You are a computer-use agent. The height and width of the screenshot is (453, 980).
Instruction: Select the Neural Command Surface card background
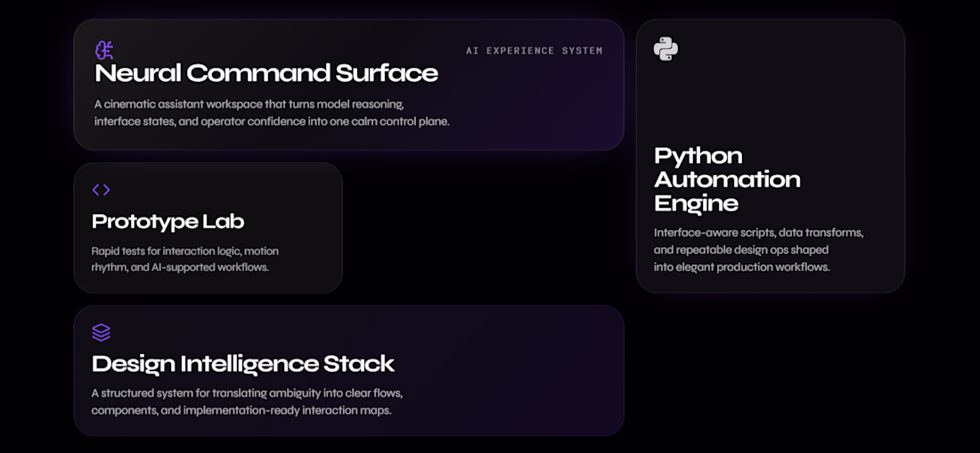coord(348,85)
